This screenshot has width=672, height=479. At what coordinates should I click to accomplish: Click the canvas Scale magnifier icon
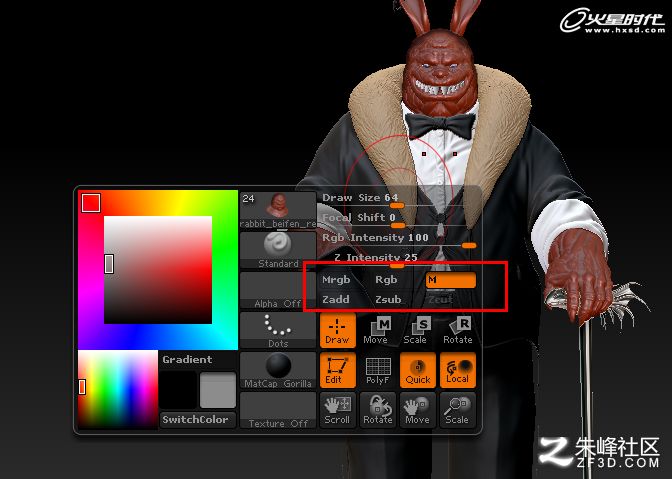tap(458, 410)
